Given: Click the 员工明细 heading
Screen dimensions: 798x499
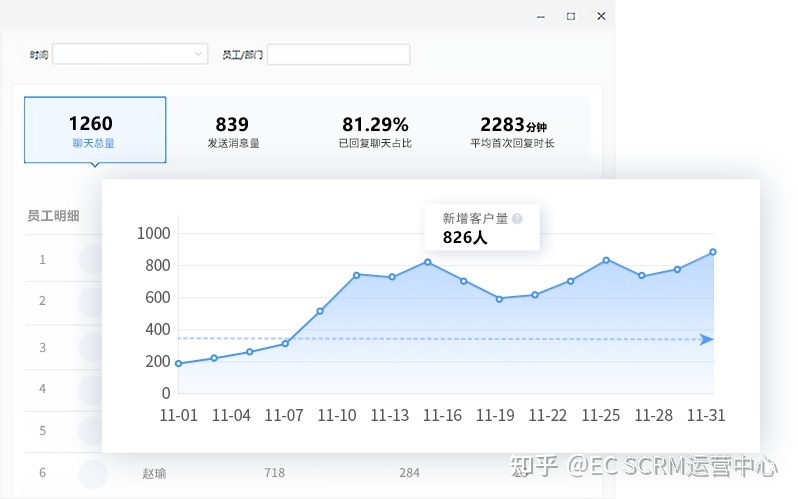Looking at the screenshot, I should tap(53, 216).
